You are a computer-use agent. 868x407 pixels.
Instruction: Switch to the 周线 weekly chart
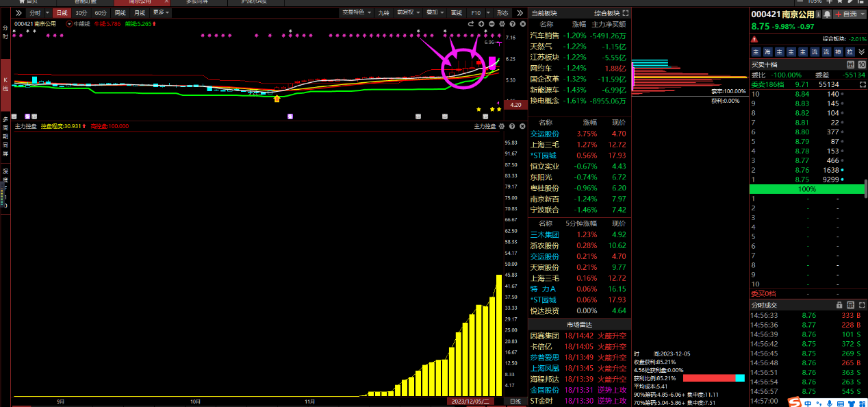(x=120, y=13)
